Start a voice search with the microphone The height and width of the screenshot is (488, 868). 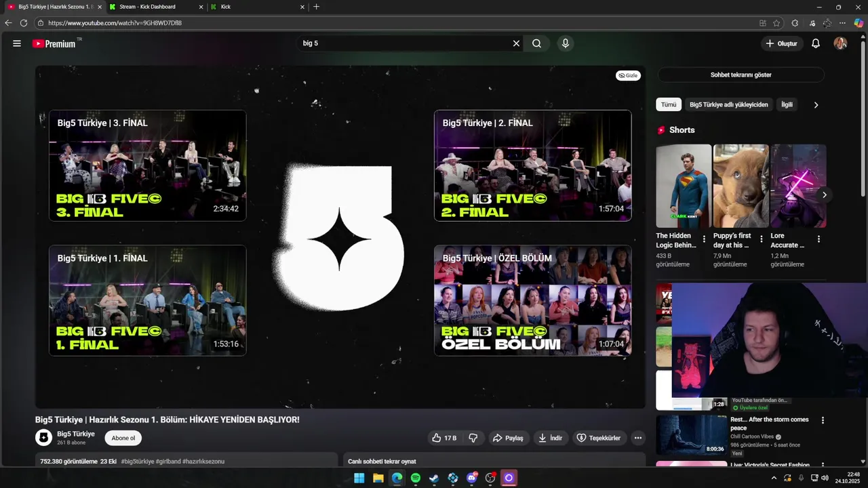(566, 43)
